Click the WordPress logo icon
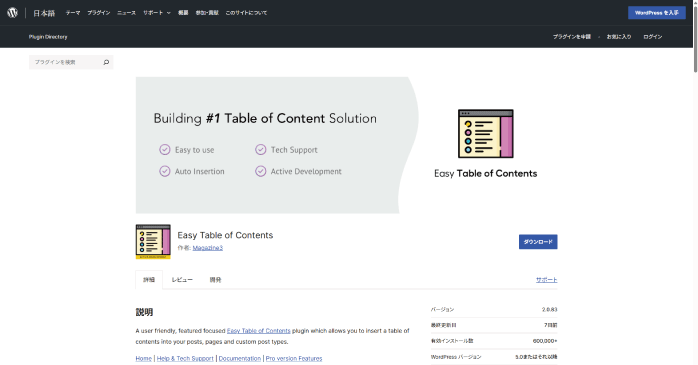The width and height of the screenshot is (698, 365). click(x=12, y=12)
